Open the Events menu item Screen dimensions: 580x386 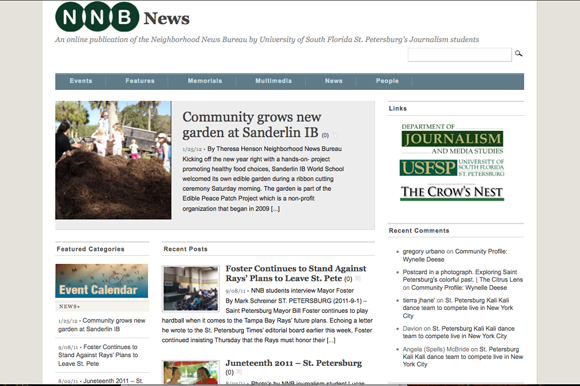(81, 81)
